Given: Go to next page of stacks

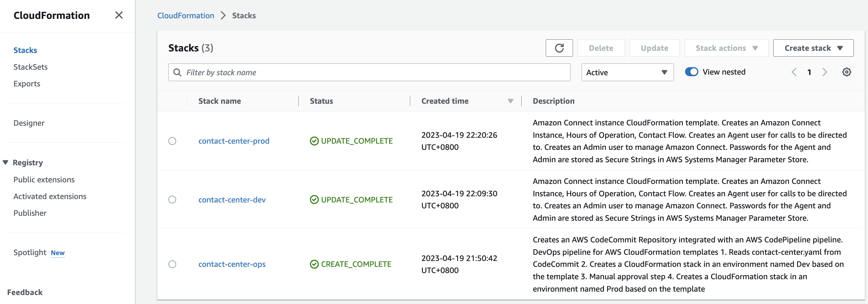Looking at the screenshot, I should tap(825, 72).
